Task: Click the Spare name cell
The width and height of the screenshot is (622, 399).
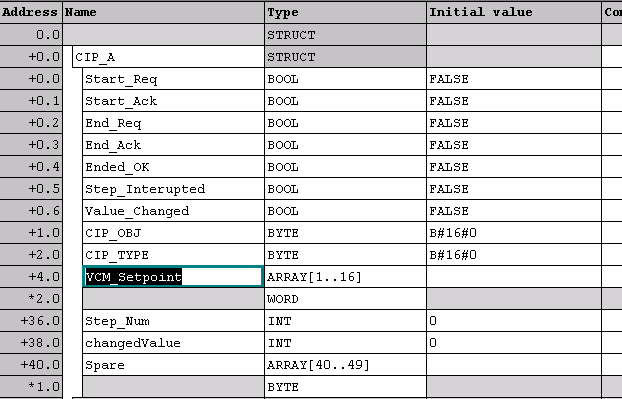Action: click(174, 364)
